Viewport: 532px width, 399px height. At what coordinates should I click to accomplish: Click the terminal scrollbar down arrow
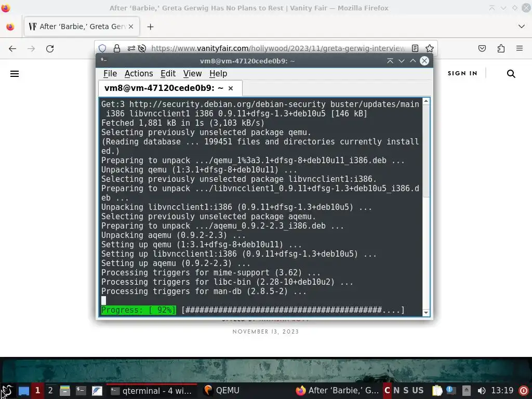(x=426, y=312)
